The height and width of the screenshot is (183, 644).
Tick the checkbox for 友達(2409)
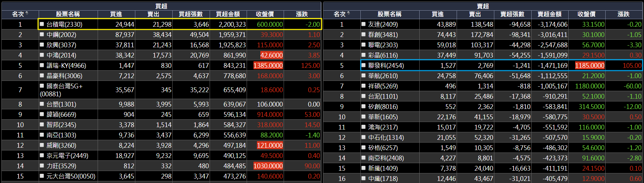pyautogui.click(x=363, y=24)
